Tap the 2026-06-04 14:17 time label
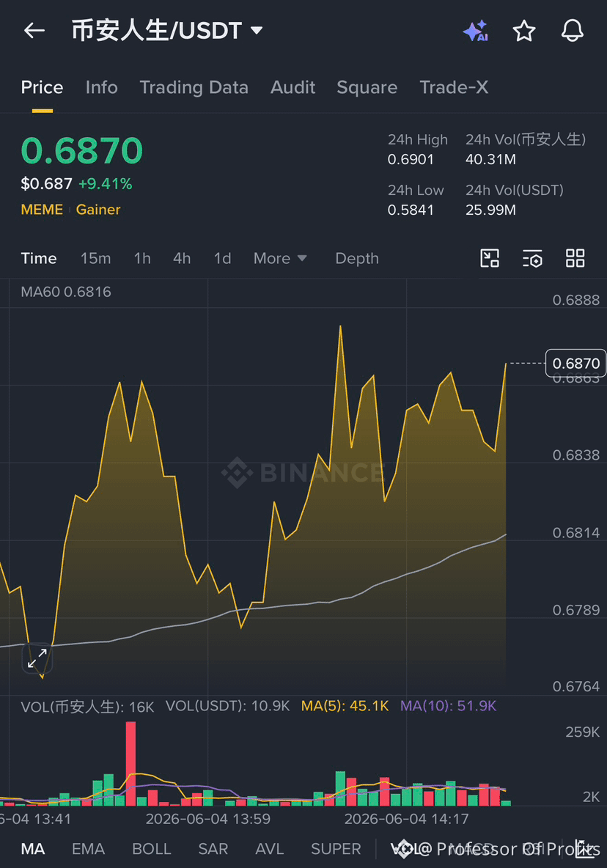 tap(407, 819)
